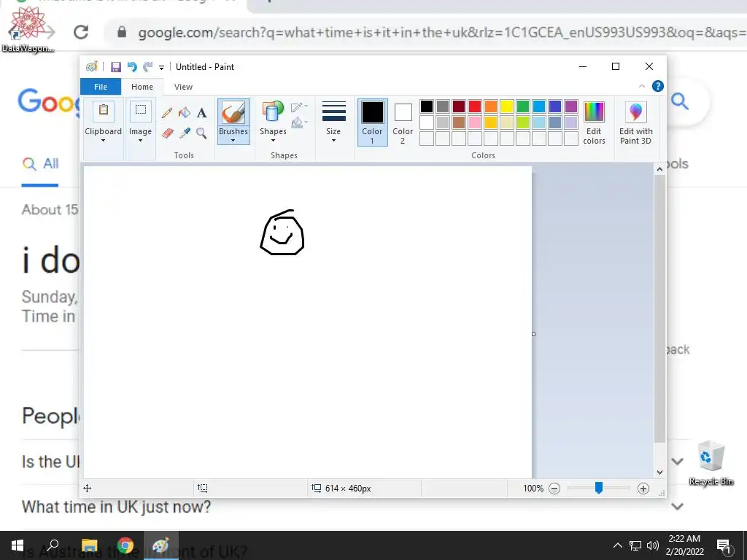Screen dimensions: 747x560
Task: Click the Paste clipboard icon
Action: pyautogui.click(x=103, y=111)
